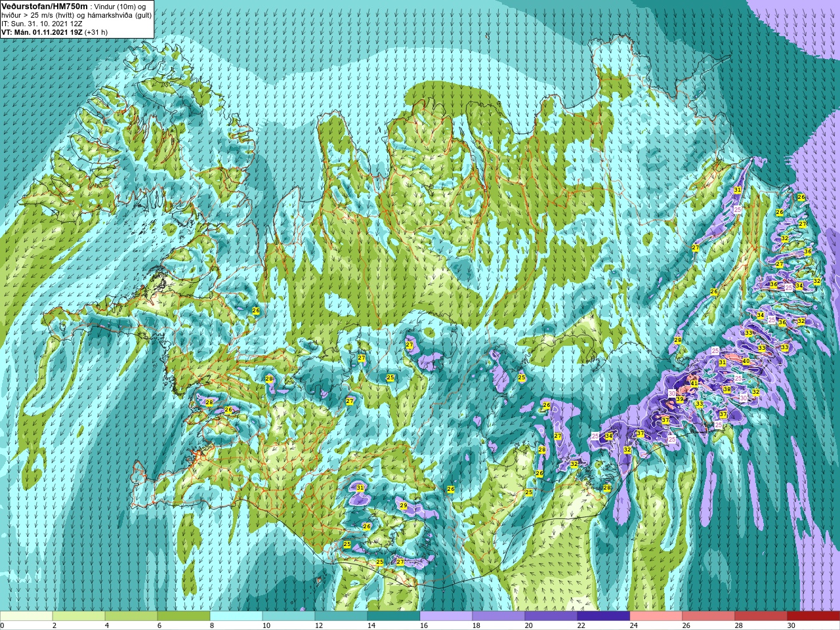Image resolution: width=840 pixels, height=630 pixels.
Task: Click the header text "Vindur (10m) og"
Action: tap(119, 6)
